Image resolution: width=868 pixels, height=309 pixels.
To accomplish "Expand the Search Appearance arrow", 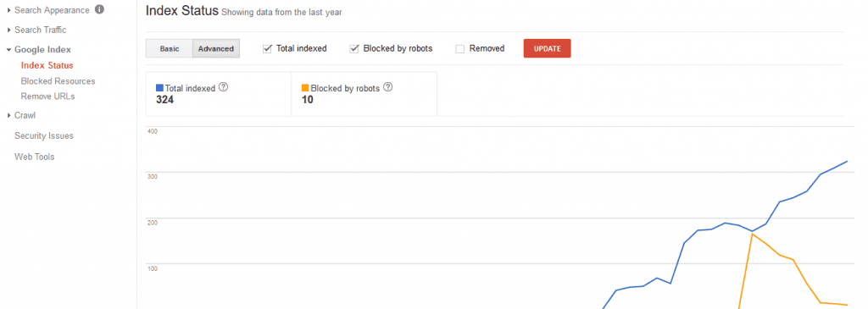I will pyautogui.click(x=8, y=10).
